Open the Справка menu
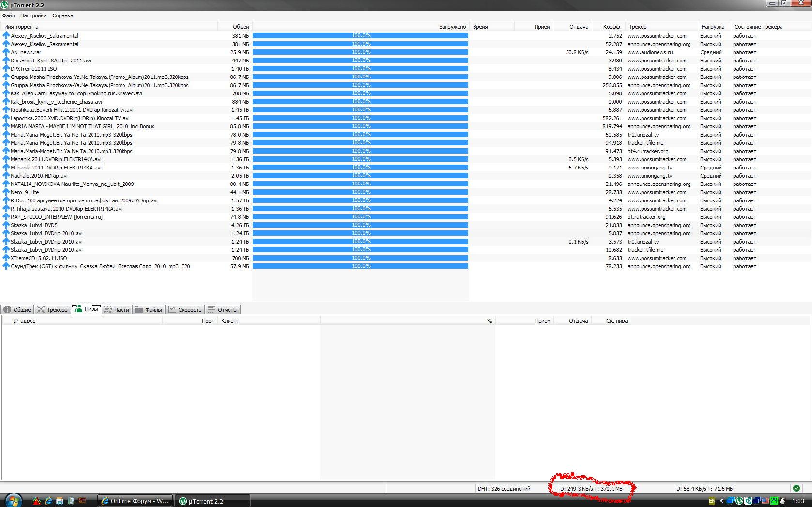 (63, 15)
